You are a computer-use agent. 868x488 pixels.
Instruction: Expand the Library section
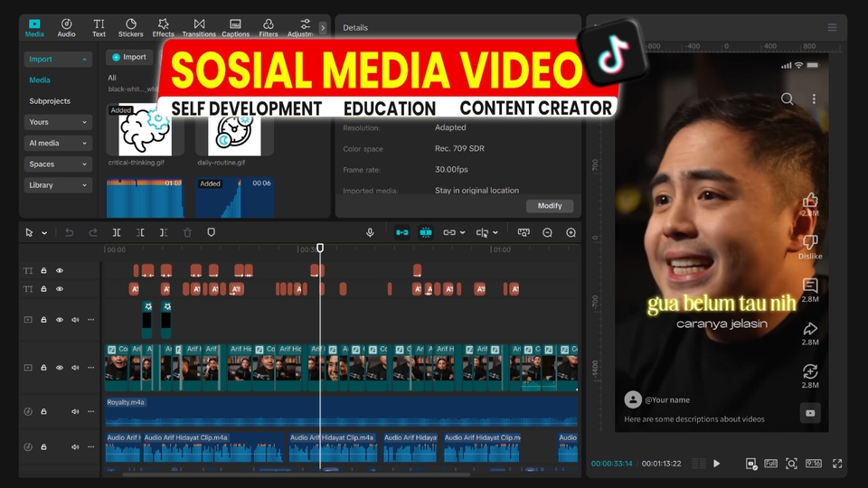(58, 185)
